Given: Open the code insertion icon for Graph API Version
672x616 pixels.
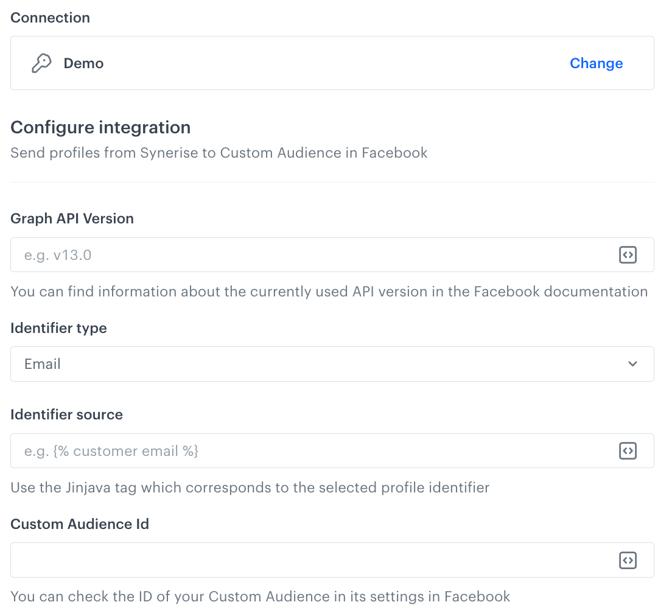Looking at the screenshot, I should pyautogui.click(x=628, y=254).
